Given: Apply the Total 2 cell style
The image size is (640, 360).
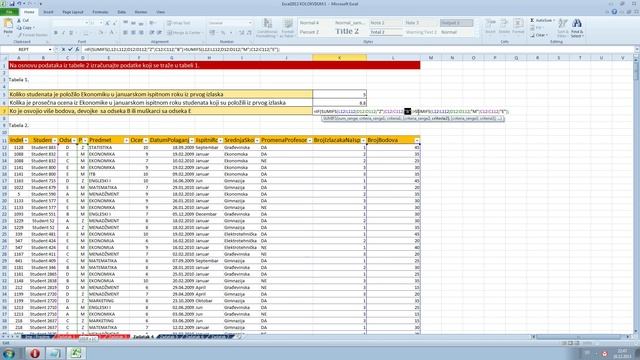Looking at the screenshot, I should 385,32.
